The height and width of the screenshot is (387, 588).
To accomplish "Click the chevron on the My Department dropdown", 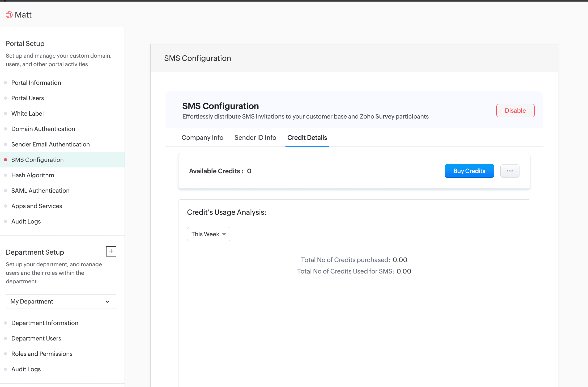I will coord(107,301).
